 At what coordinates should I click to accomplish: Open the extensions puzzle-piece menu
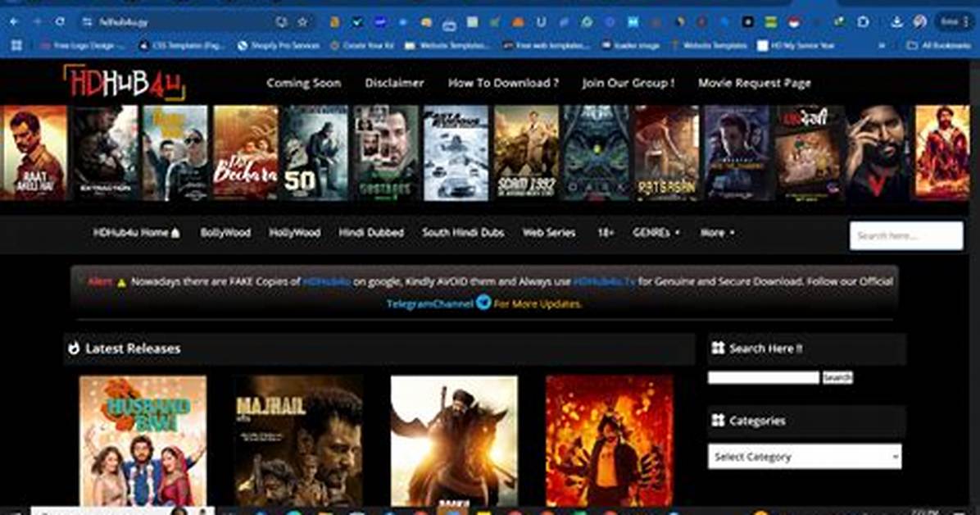(x=863, y=22)
